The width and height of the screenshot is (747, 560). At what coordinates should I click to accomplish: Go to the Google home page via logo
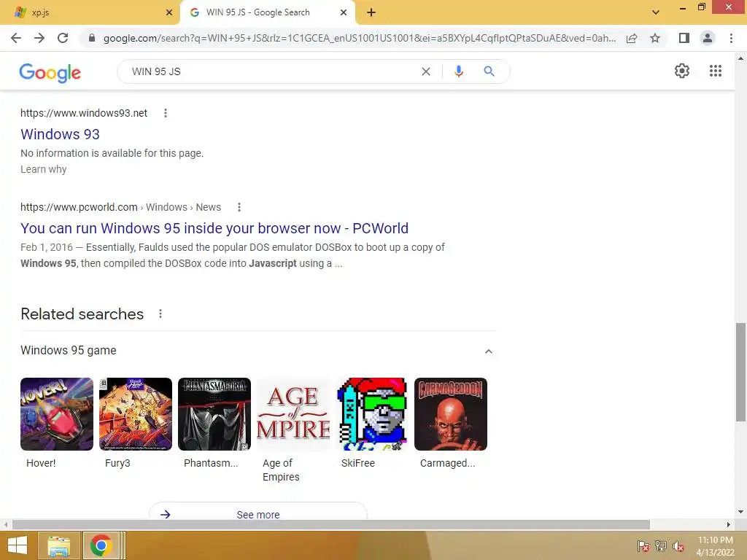(50, 72)
